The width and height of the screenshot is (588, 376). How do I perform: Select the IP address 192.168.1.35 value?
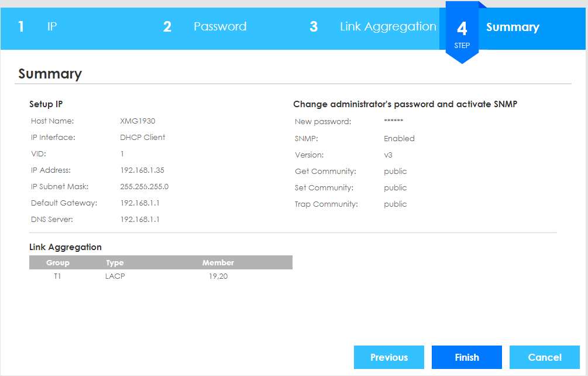[142, 170]
